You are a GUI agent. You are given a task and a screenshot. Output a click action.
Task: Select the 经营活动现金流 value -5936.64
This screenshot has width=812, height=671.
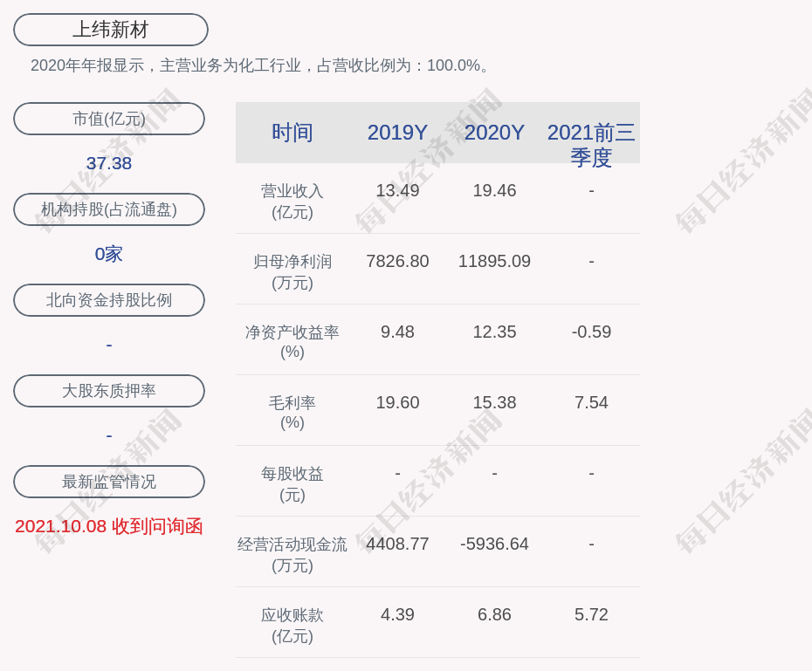pos(494,544)
